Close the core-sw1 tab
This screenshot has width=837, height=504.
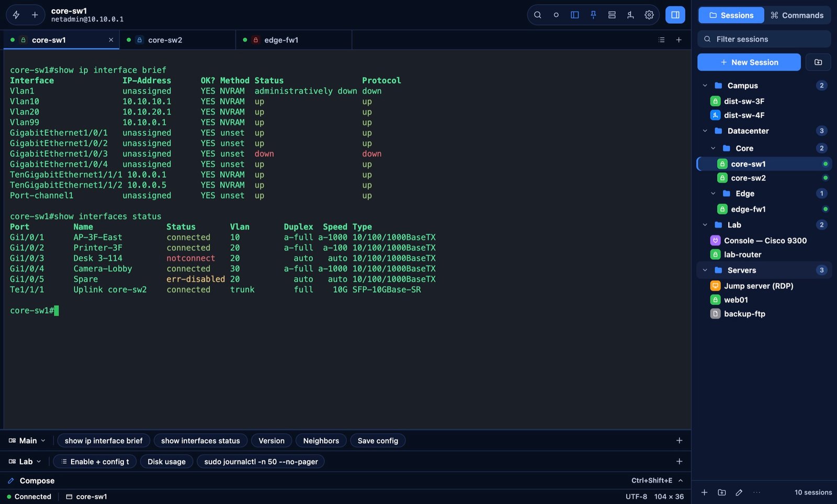(111, 40)
